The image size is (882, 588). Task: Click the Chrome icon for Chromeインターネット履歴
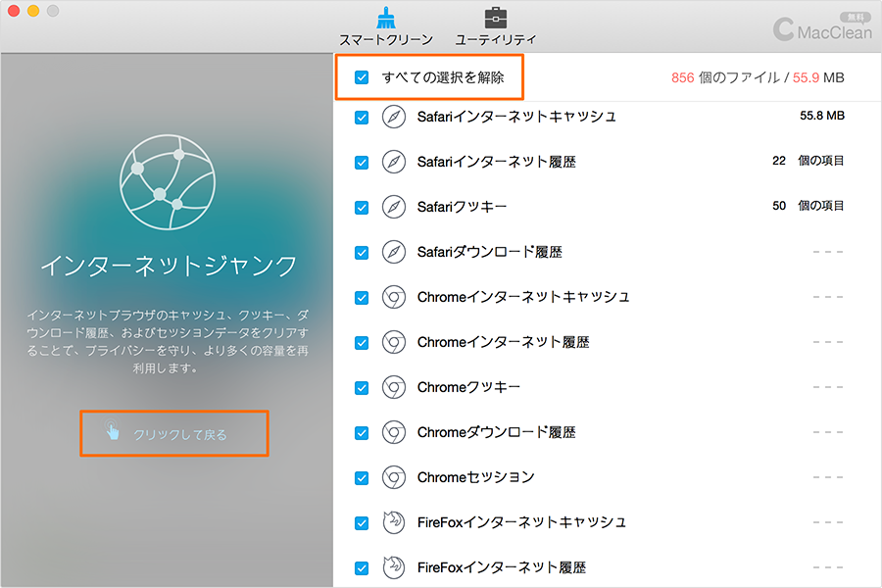[x=394, y=342]
